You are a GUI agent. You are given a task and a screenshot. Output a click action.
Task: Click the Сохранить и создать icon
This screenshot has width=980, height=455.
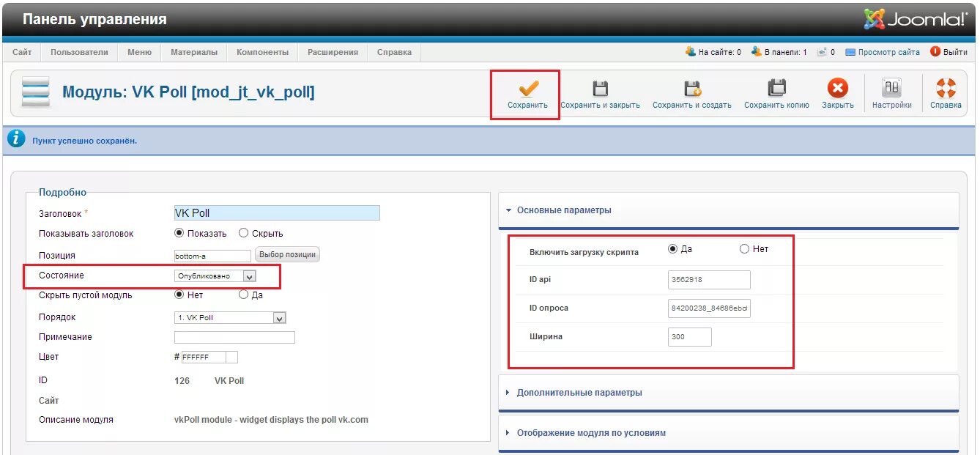[692, 89]
